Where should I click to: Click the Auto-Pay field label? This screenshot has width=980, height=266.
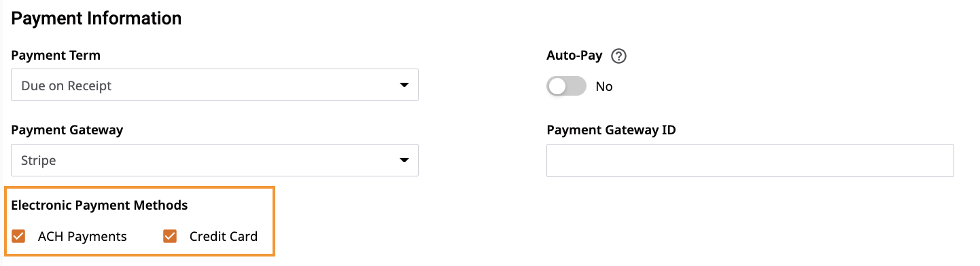tap(574, 56)
